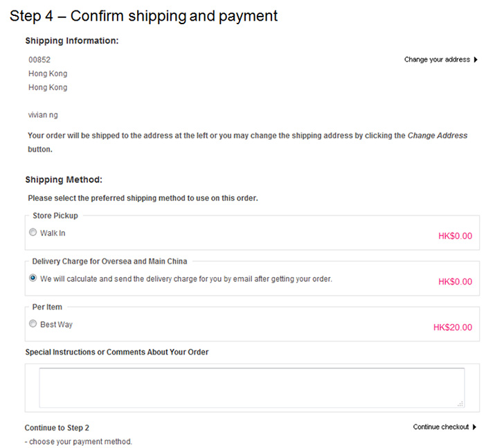Click the italic Change Address text
The width and height of the screenshot is (495, 448).
438,136
